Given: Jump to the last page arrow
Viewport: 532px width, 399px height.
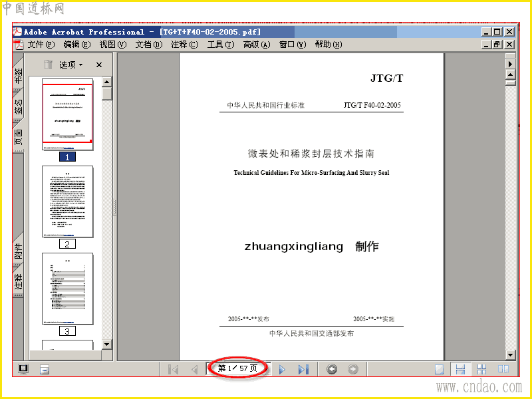Looking at the screenshot, I should (x=303, y=369).
